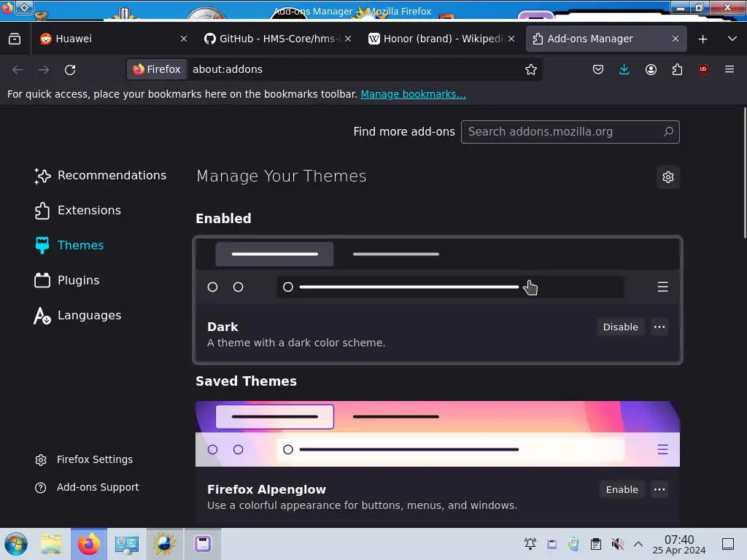Image resolution: width=747 pixels, height=560 pixels.
Task: Open the sun globe taskbar app
Action: 164,544
